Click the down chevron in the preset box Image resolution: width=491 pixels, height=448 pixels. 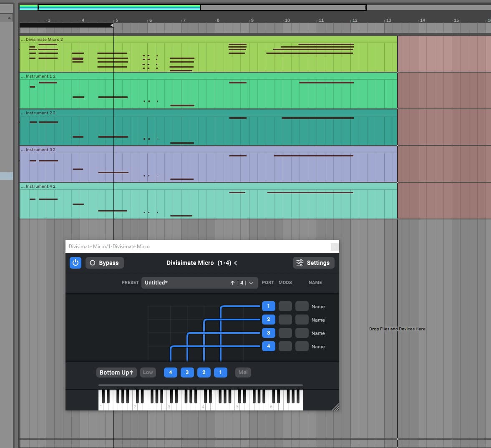(251, 283)
